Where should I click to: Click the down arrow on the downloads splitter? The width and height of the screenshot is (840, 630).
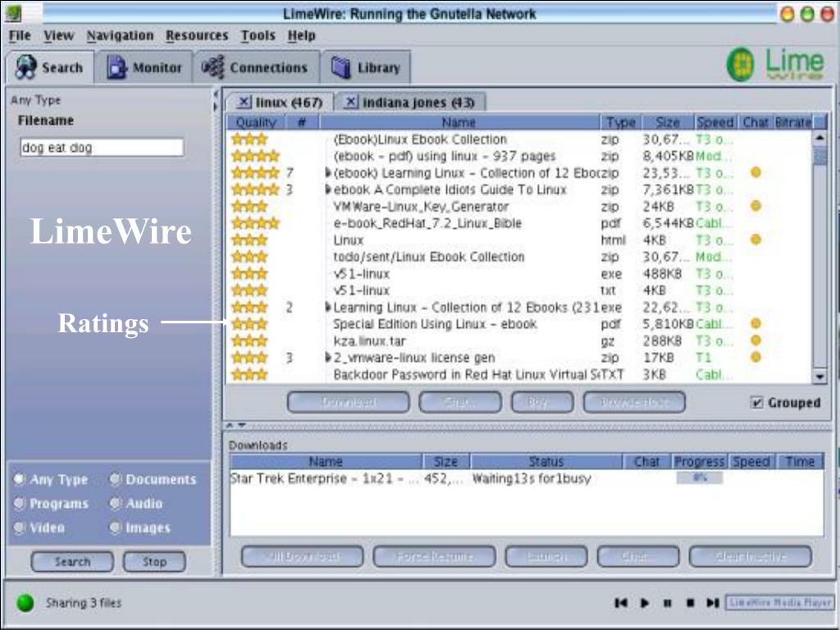242,426
